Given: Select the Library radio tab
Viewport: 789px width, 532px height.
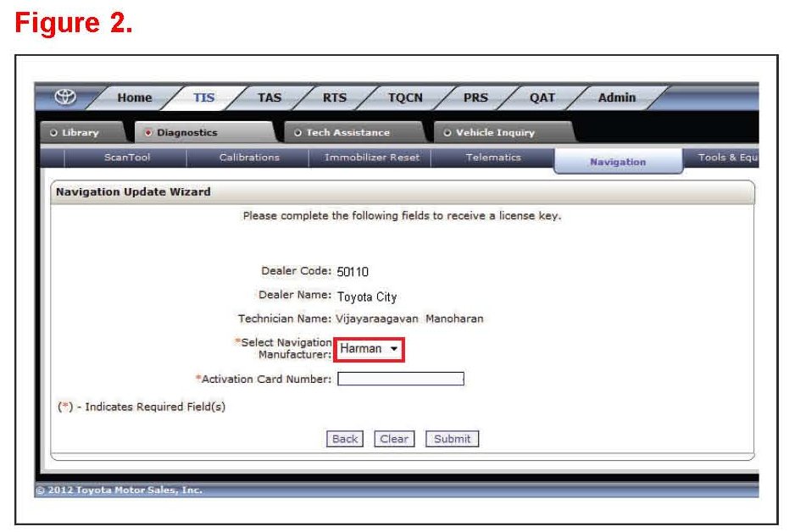Looking at the screenshot, I should [75, 133].
